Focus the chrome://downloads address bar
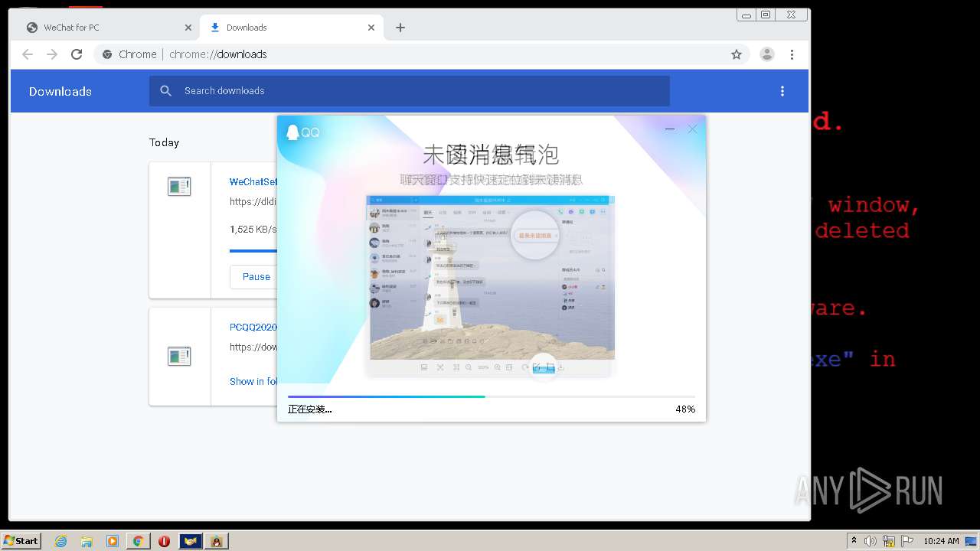 pyautogui.click(x=423, y=54)
